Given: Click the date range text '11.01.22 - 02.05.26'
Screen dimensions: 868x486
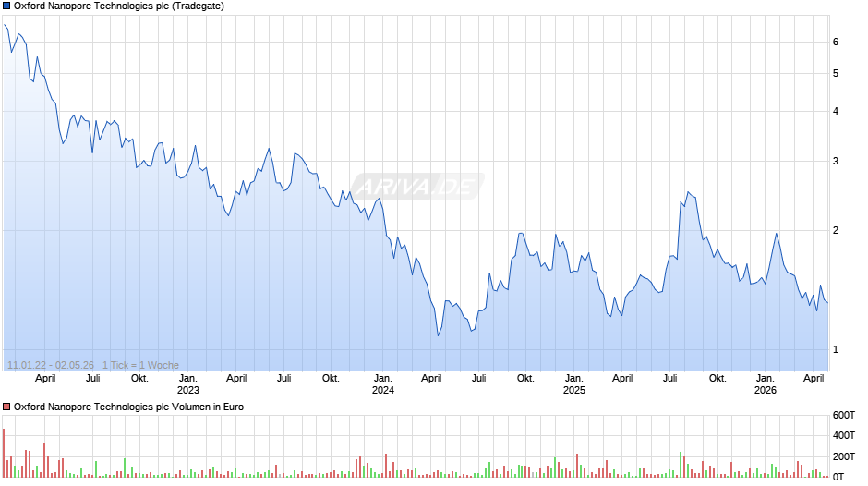Looking at the screenshot, I should [x=51, y=365].
